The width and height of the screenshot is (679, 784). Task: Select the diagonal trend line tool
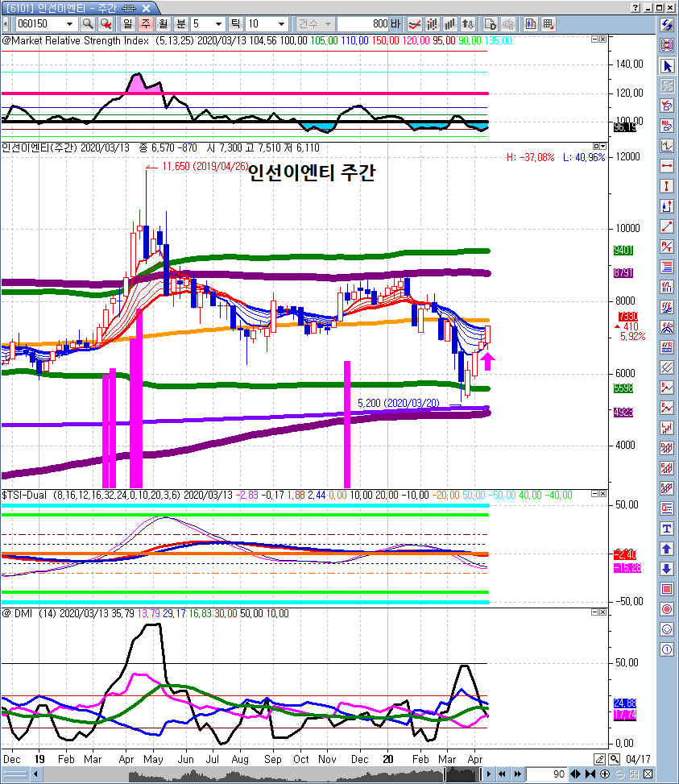(667, 226)
